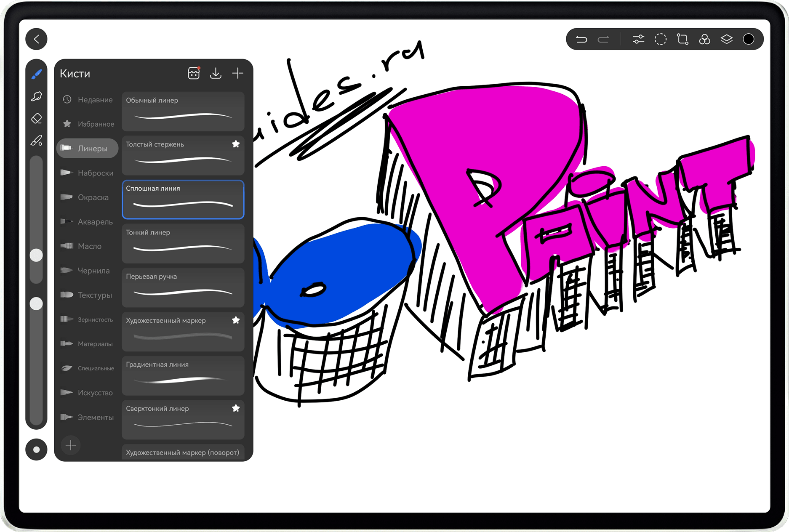789x532 pixels.
Task: Open the brush store icon
Action: (194, 73)
